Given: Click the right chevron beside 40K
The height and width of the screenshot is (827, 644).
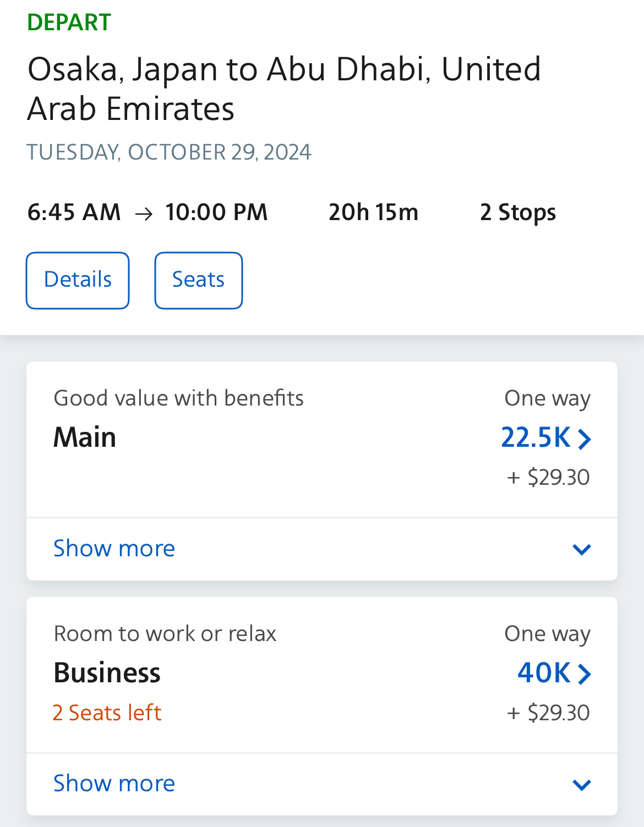Looking at the screenshot, I should [584, 674].
